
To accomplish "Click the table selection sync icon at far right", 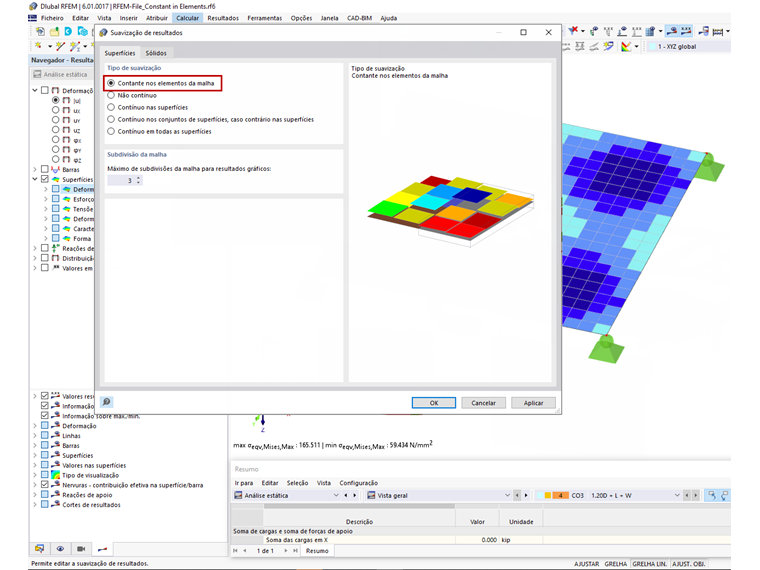I will [725, 495].
